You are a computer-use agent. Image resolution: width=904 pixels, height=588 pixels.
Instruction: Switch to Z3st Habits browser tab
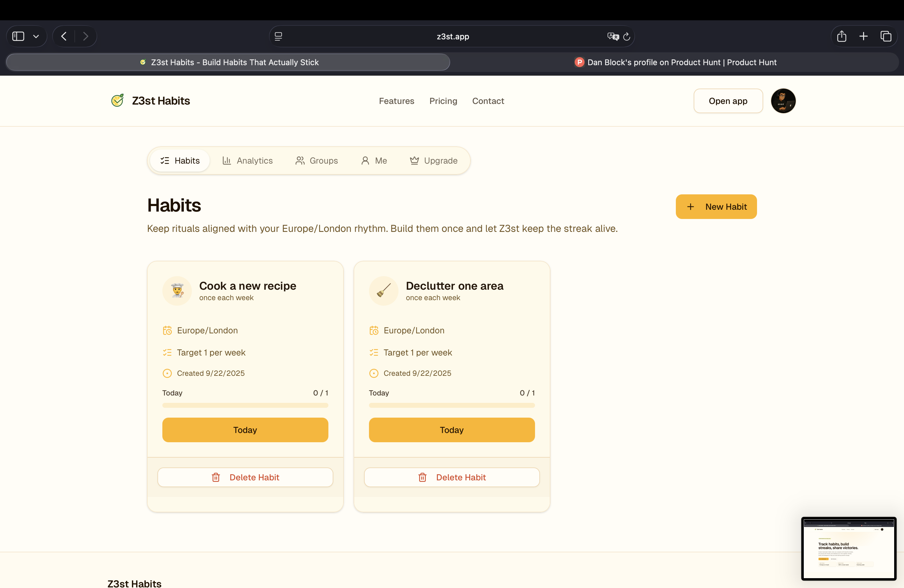coord(228,62)
